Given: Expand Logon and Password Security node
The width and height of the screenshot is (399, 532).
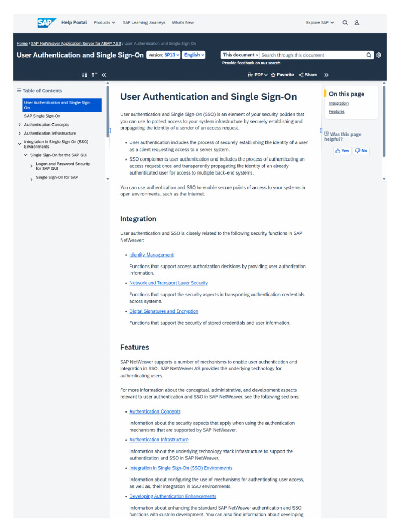Looking at the screenshot, I should point(31,166).
